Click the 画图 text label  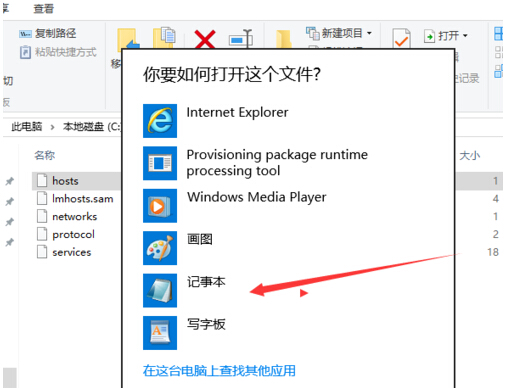[x=200, y=239]
